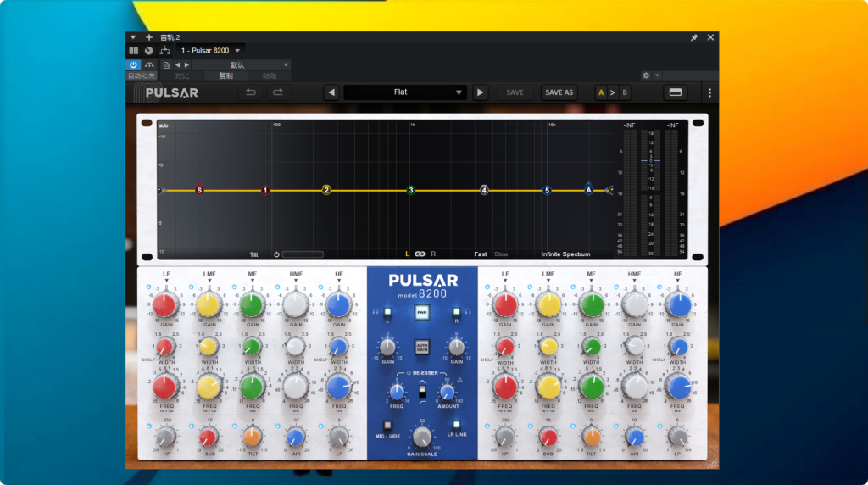The height and width of the screenshot is (485, 868).
Task: Open left-channel LF band type triangle
Action: tap(166, 280)
